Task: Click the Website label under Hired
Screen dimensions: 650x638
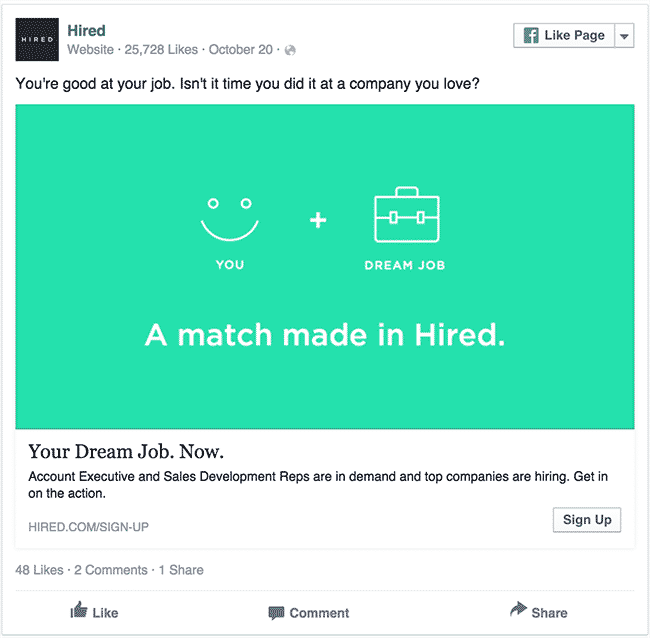Action: 90,50
